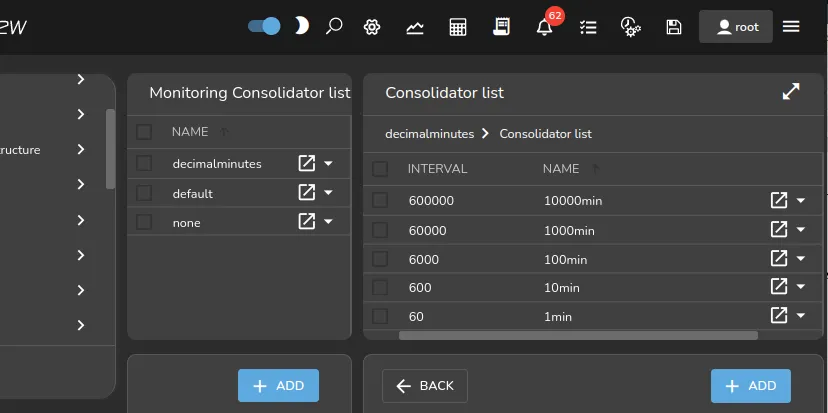Tick the none row checkbox
Image resolution: width=828 pixels, height=413 pixels.
point(144,222)
